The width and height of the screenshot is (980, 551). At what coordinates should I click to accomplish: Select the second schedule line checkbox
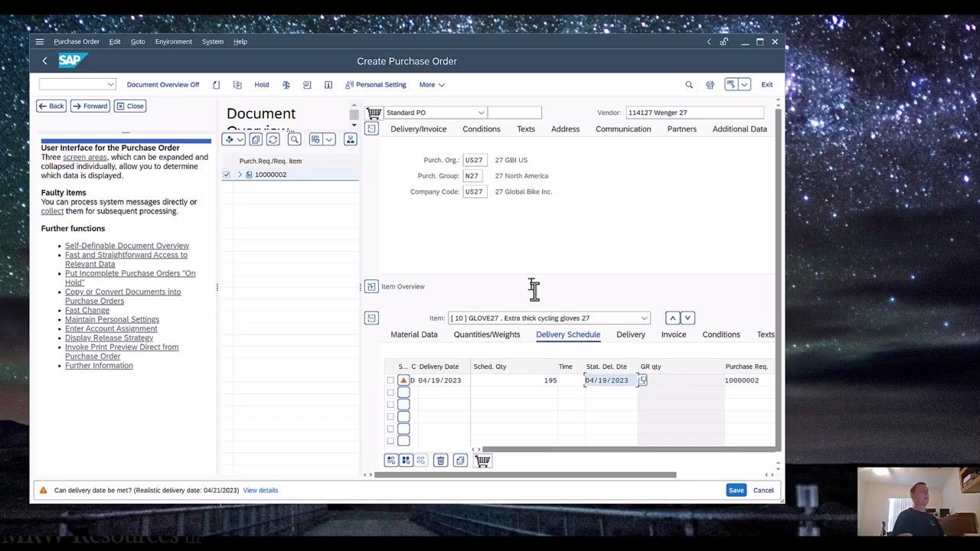point(390,393)
